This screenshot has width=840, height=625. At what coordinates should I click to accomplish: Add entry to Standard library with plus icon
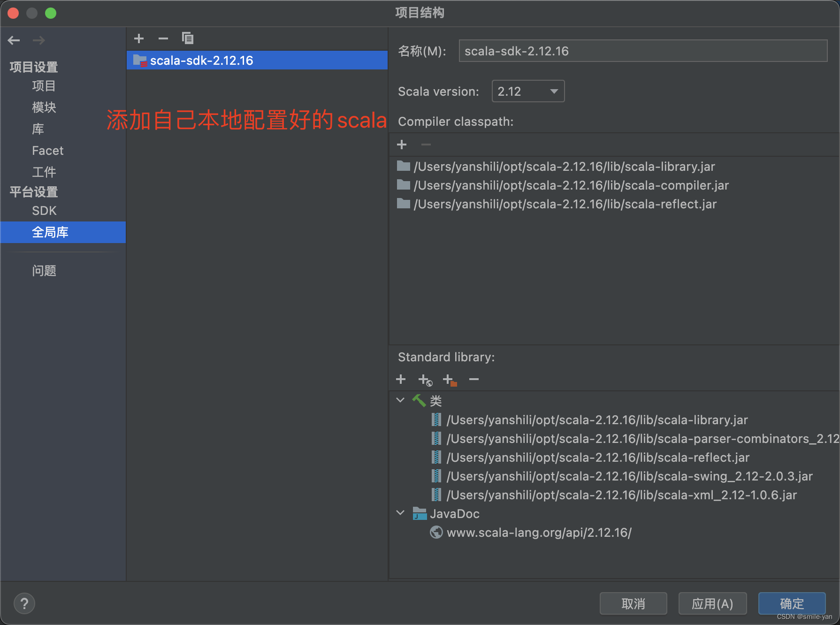click(401, 379)
